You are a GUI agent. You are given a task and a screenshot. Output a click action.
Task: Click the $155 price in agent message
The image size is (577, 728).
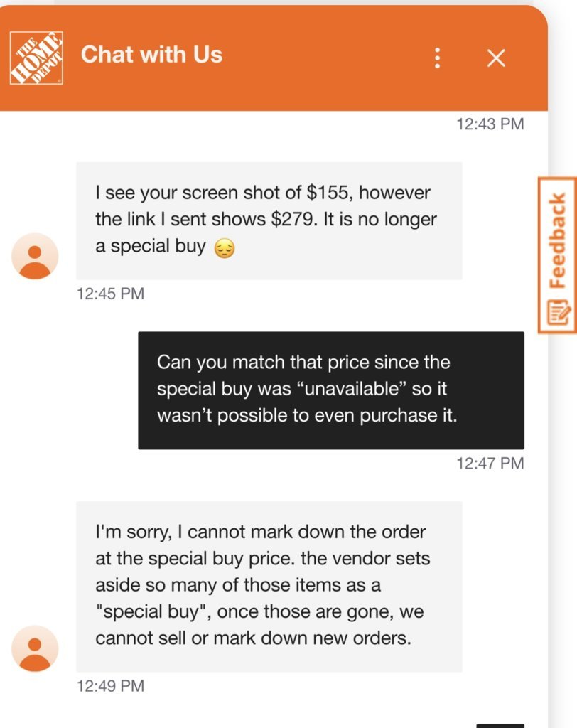[x=328, y=192]
